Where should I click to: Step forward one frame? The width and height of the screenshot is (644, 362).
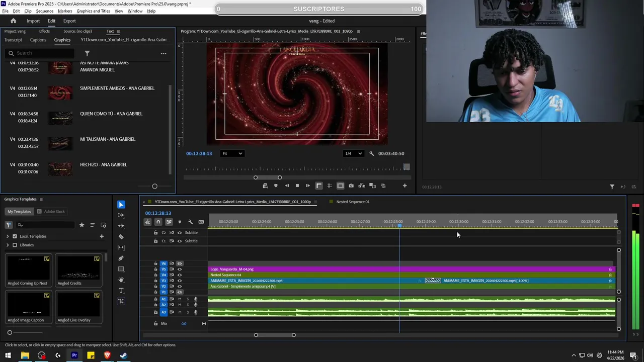[308, 186]
